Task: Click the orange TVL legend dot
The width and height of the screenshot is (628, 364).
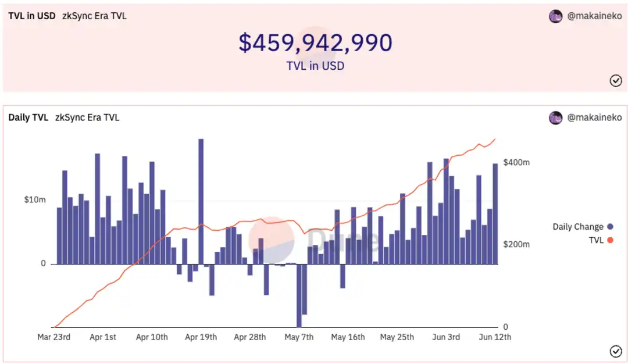Action: (x=611, y=240)
